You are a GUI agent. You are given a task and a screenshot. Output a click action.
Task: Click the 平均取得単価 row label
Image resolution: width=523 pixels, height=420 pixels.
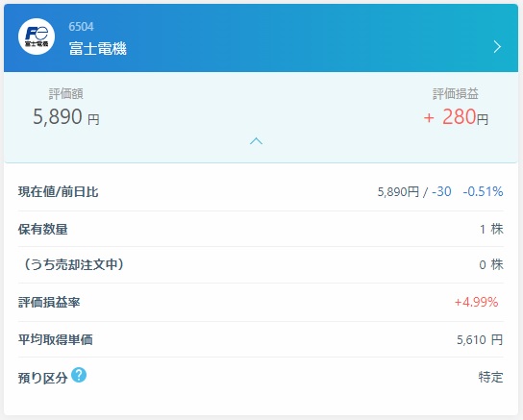(56, 339)
